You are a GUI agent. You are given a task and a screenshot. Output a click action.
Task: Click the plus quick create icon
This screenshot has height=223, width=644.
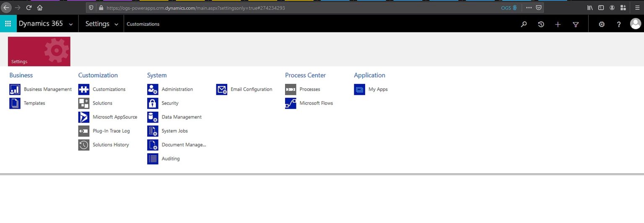pyautogui.click(x=558, y=24)
